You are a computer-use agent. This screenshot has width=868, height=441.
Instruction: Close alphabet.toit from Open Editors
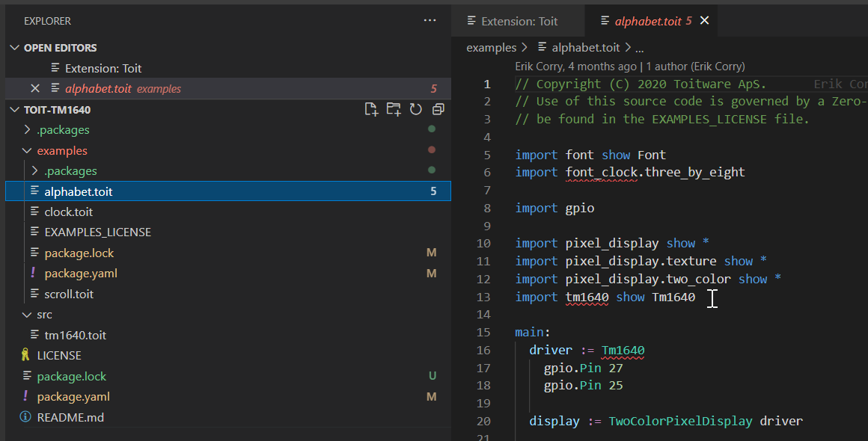(x=34, y=87)
